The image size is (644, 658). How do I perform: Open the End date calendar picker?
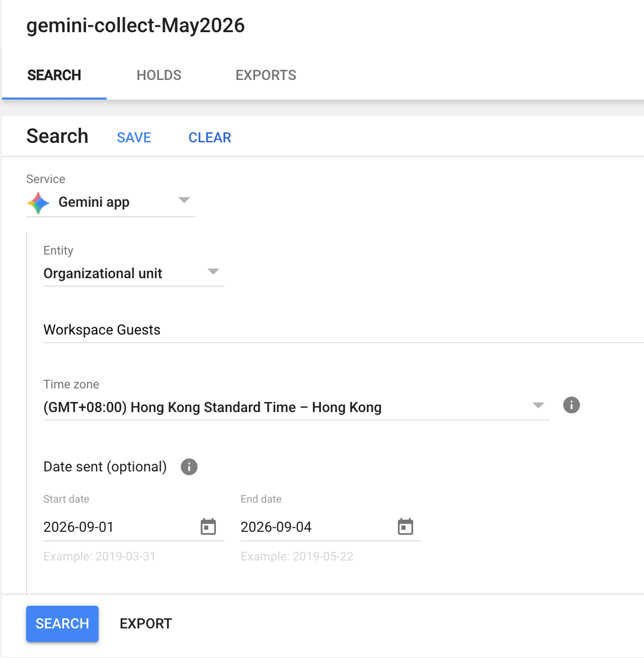coord(406,527)
